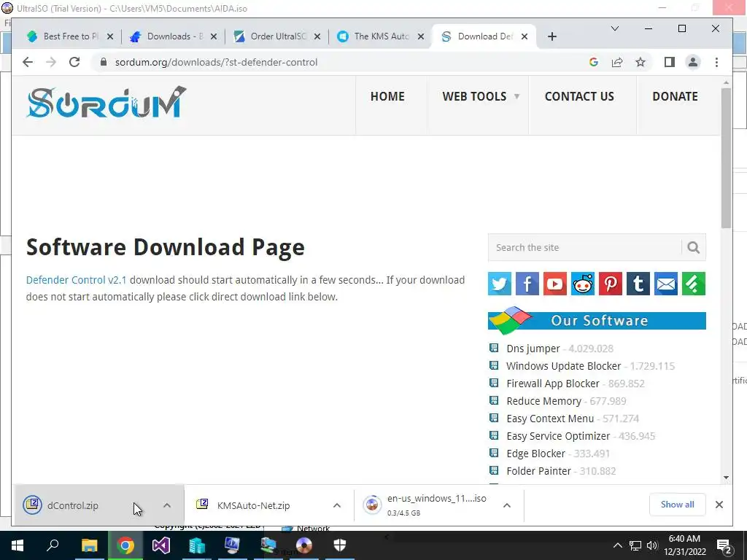747x560 pixels.
Task: Switch to Best Free tab
Action: click(69, 36)
